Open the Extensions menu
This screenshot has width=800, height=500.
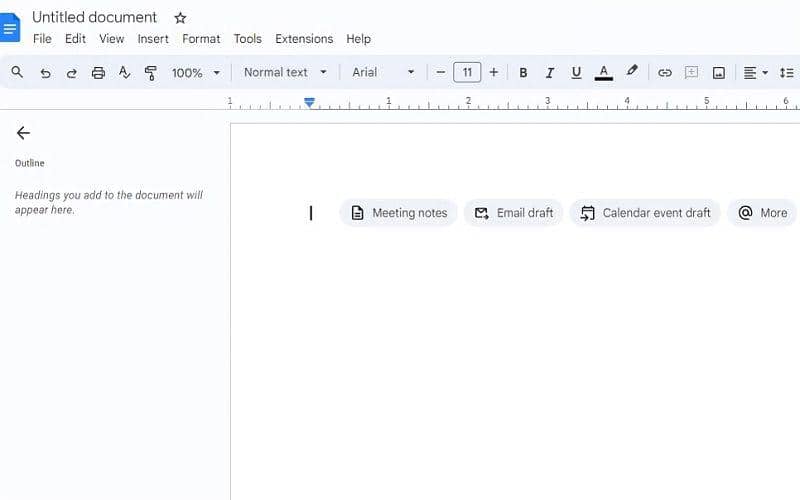tap(304, 39)
